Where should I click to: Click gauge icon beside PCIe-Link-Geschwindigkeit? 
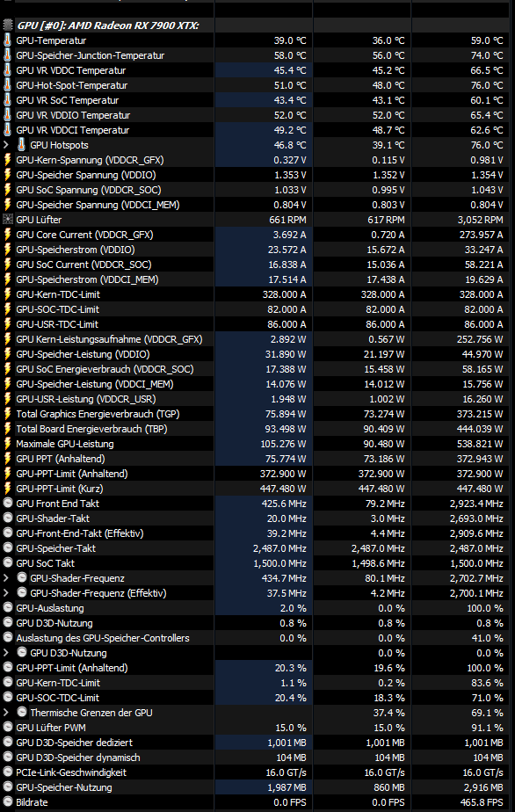[8, 772]
